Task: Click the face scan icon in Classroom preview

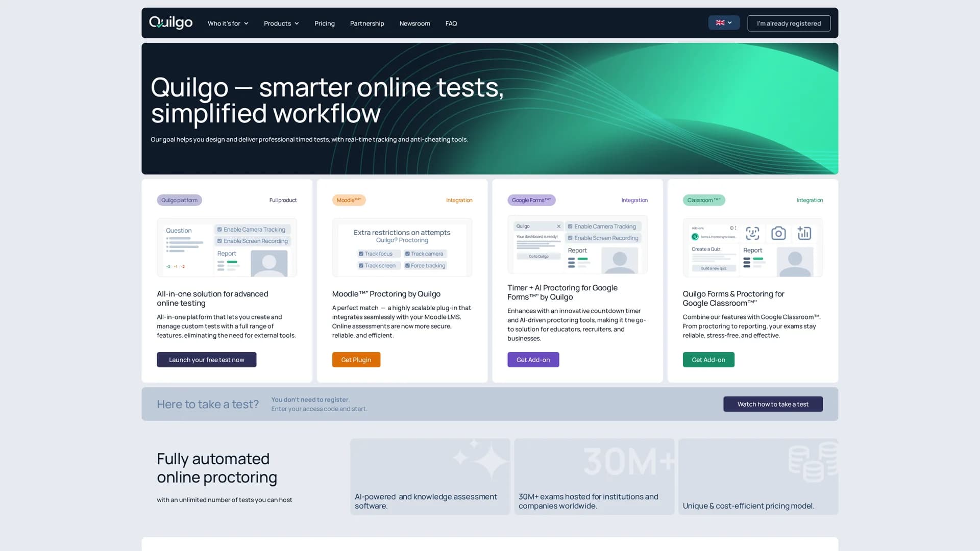Action: pyautogui.click(x=752, y=233)
